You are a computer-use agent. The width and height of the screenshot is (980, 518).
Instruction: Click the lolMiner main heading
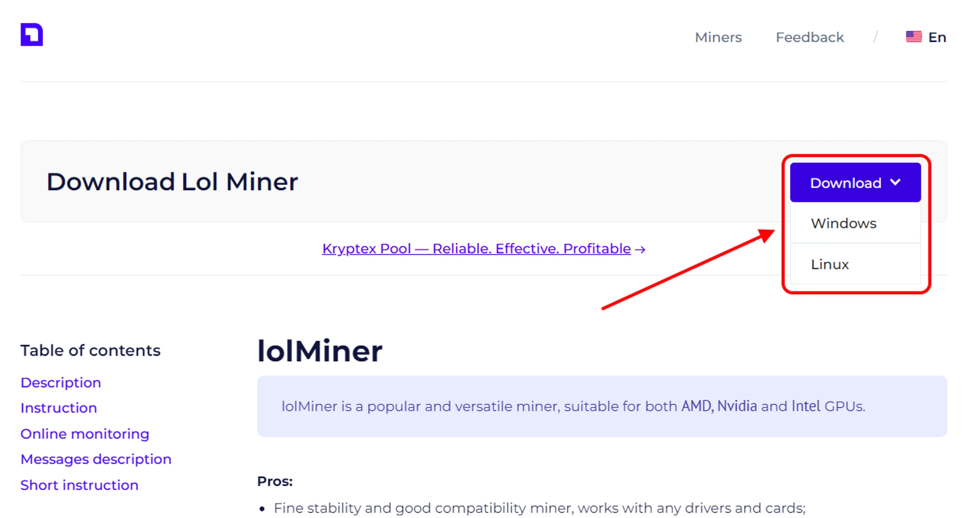click(x=319, y=351)
